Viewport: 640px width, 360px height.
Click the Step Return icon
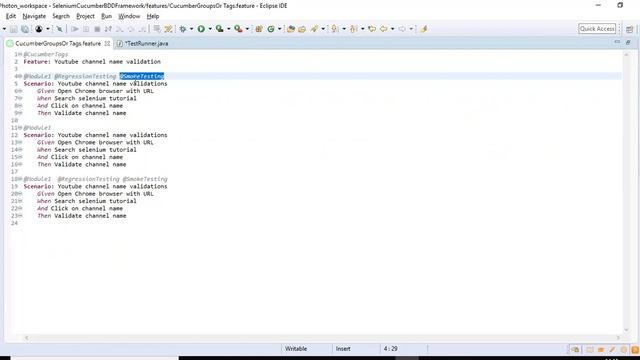pyautogui.click(x=142, y=29)
